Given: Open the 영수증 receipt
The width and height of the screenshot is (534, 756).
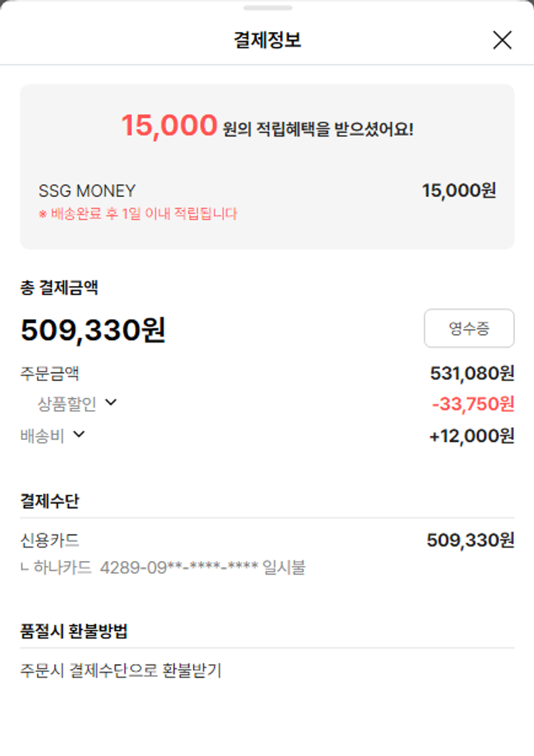Looking at the screenshot, I should point(468,328).
